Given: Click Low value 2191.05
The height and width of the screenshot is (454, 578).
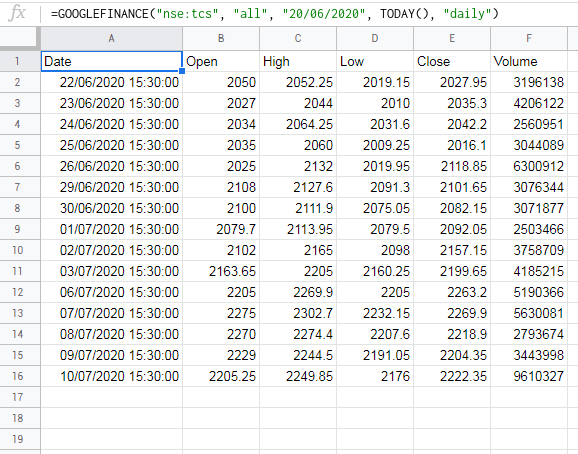Looking at the screenshot, I should pos(375,355).
